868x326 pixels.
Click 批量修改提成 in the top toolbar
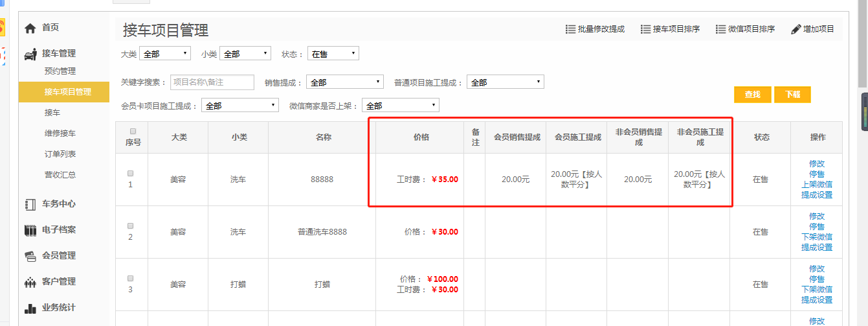tap(595, 29)
